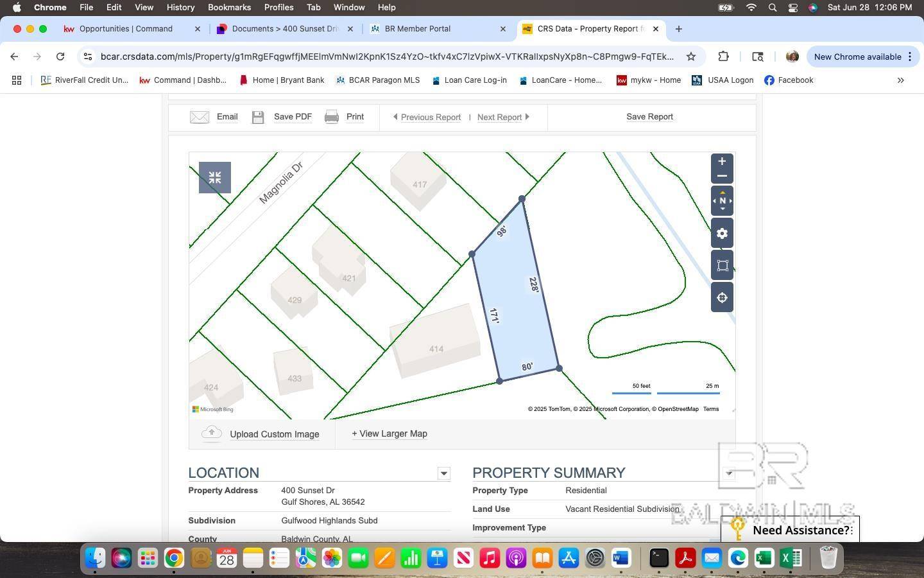Image resolution: width=924 pixels, height=578 pixels.
Task: Switch to Documents > 400 Sunset Dr tab
Action: [x=285, y=29]
